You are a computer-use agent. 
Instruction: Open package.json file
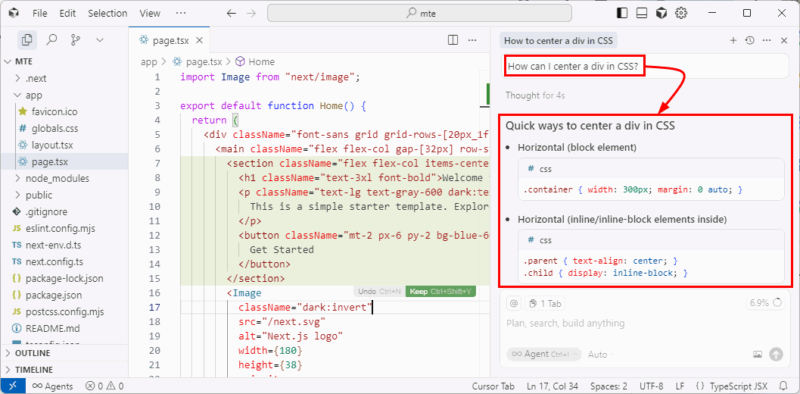(64, 295)
